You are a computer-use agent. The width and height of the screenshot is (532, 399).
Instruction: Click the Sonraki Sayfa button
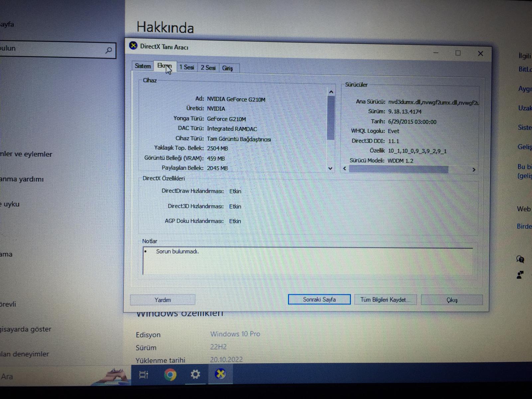(x=319, y=299)
